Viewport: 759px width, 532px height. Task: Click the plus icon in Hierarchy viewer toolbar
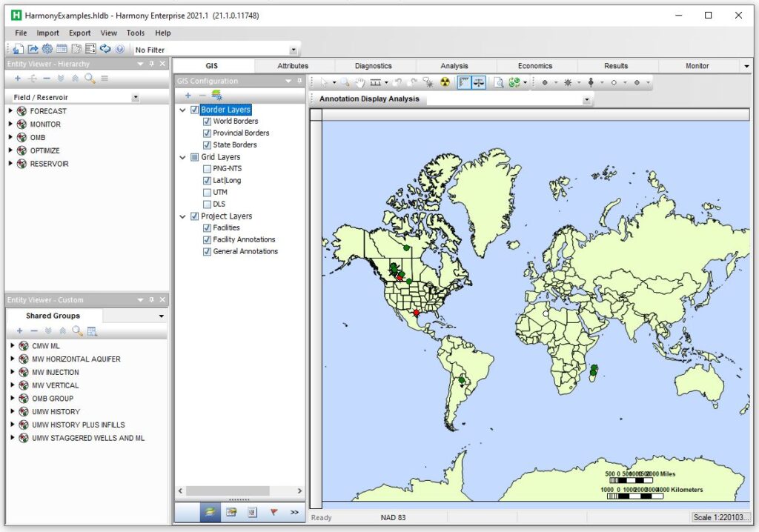[18, 79]
